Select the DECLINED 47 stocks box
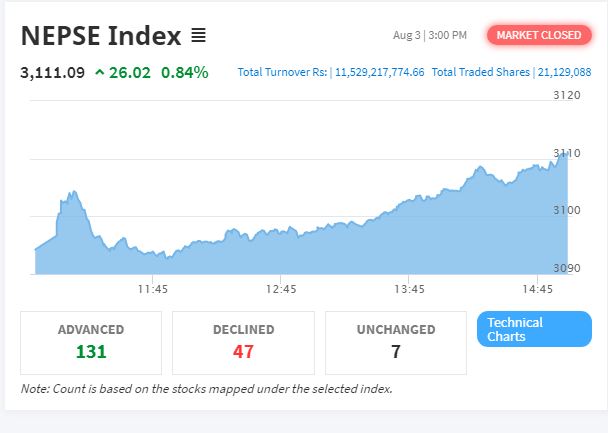Screen dimensions: 608x433 point(244,343)
